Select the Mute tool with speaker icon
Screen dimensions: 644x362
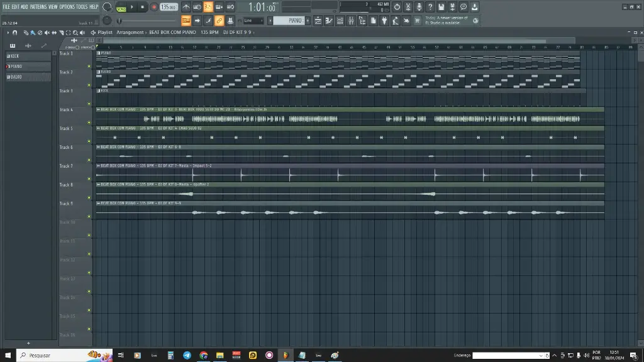[47, 33]
